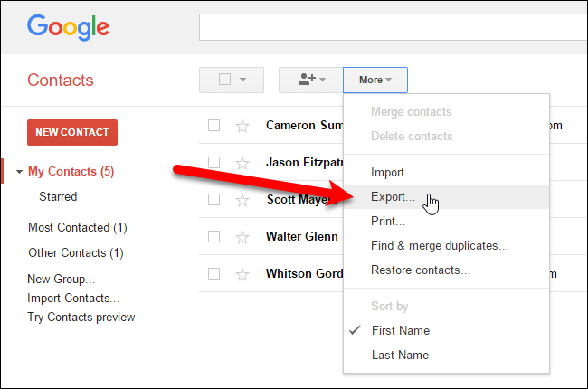Star the Jason Fitzpatrick contact
The height and width of the screenshot is (389, 588).
click(x=242, y=163)
